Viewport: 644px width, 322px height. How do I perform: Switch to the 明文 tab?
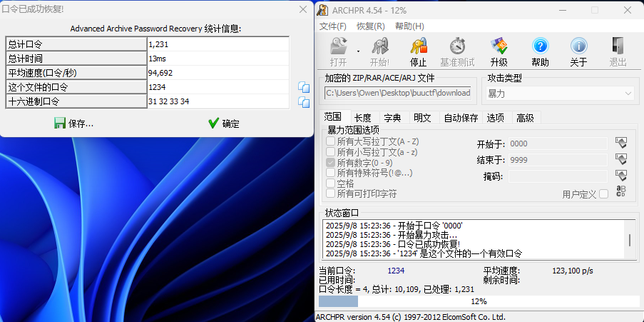[423, 118]
